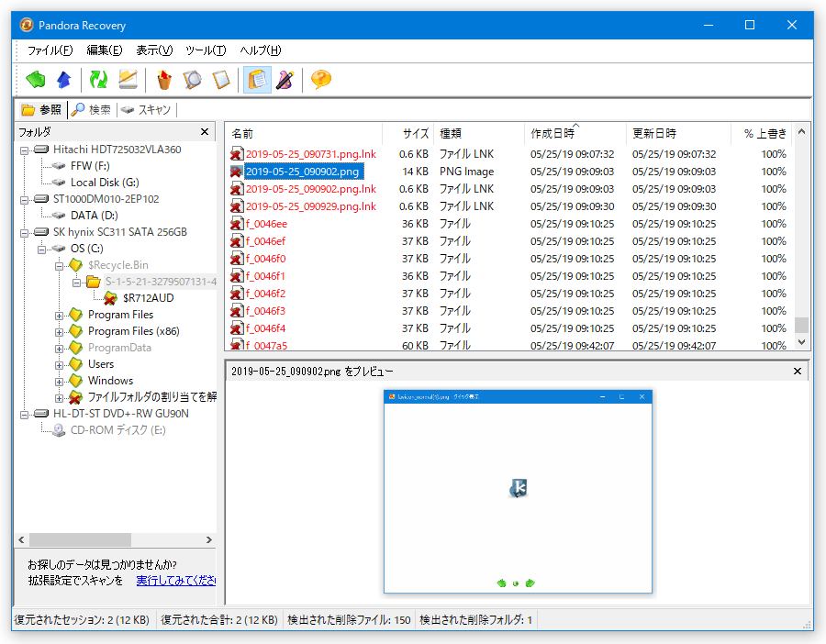Switch to the 検索 tab

pos(91,109)
